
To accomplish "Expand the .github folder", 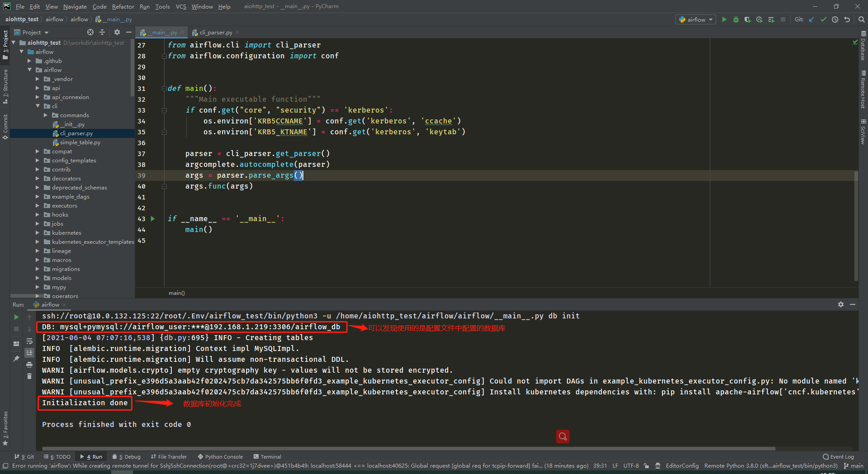I will point(29,61).
